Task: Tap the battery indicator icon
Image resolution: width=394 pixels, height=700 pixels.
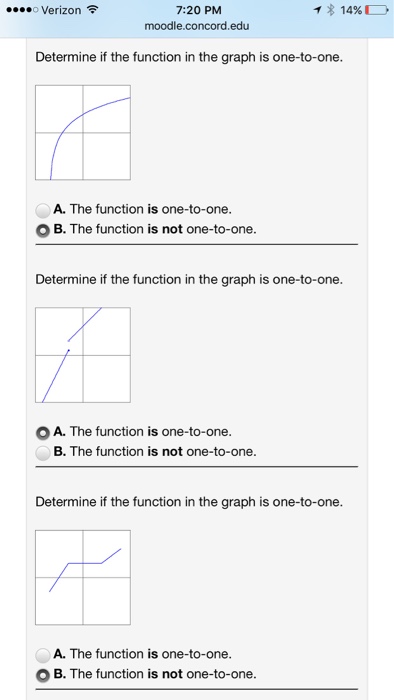Action: 377,10
